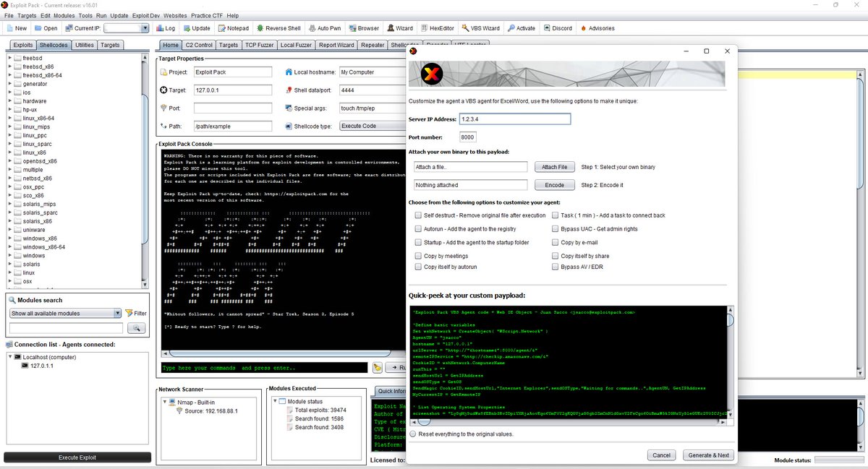The width and height of the screenshot is (868, 469).
Task: Open the HexEditor
Action: tap(438, 28)
